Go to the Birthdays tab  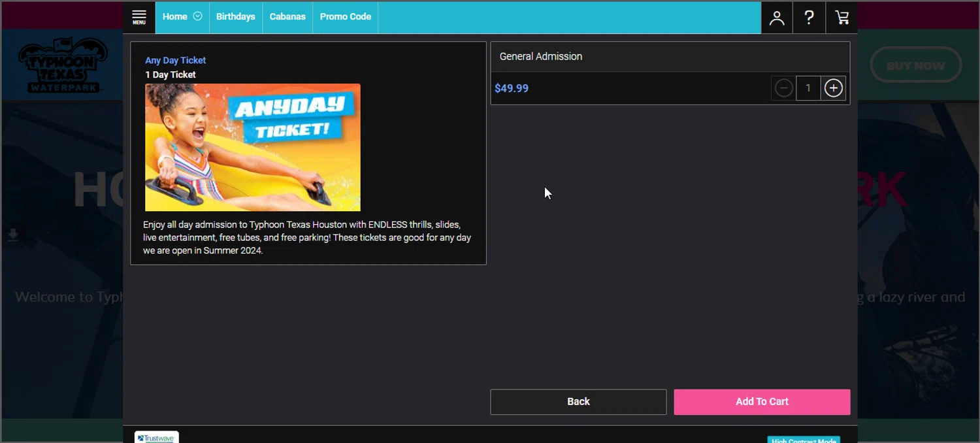pos(235,17)
